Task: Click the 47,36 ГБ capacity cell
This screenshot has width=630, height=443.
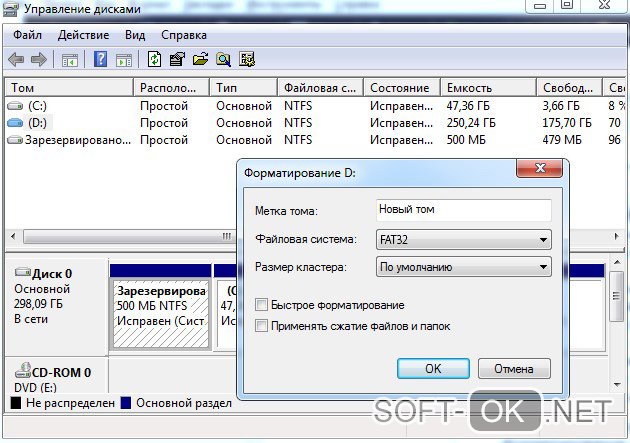Action: 468,106
